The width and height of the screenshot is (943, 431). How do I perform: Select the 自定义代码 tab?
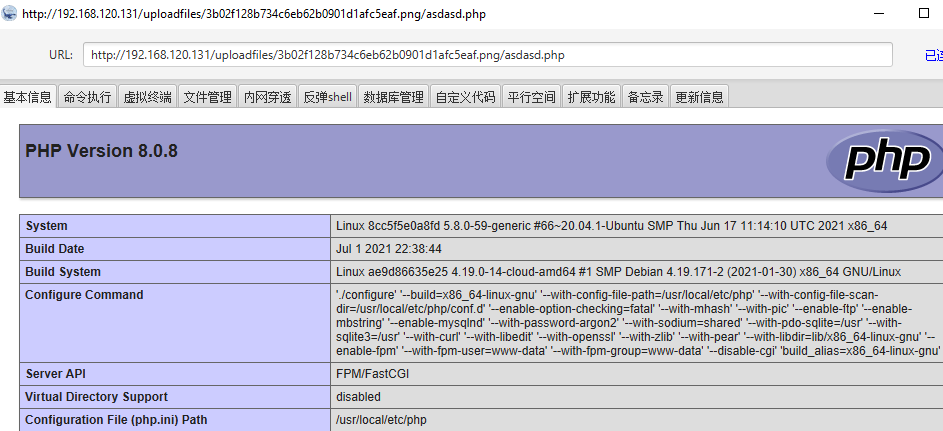pos(465,97)
